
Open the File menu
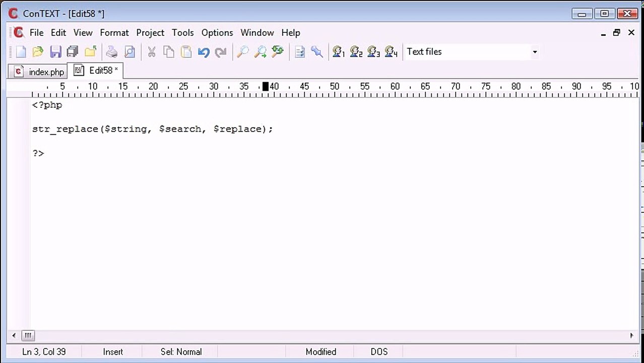point(36,32)
